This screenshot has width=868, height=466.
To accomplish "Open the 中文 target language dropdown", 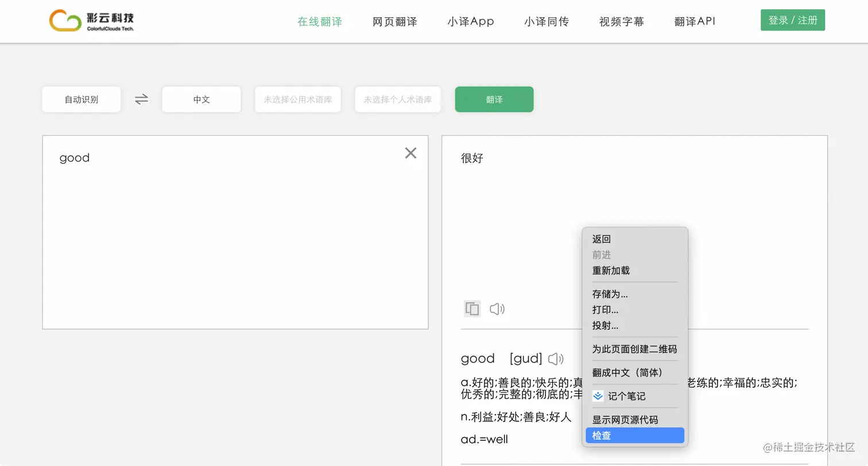I will tap(201, 99).
